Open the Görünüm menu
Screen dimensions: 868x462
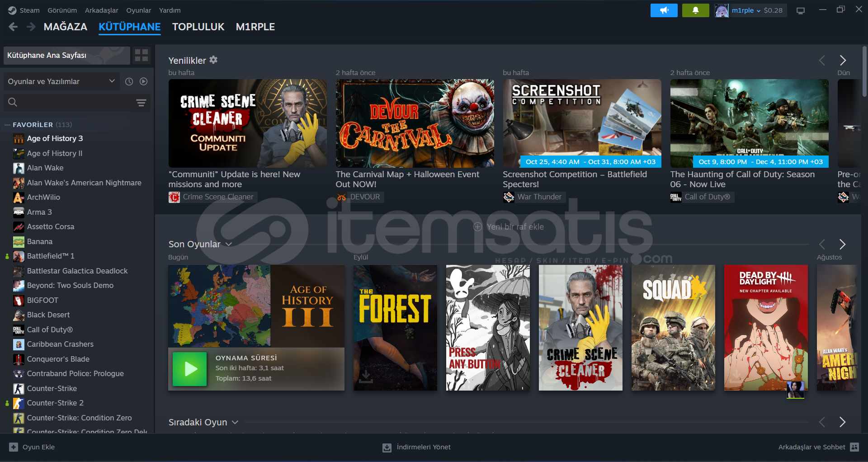pos(62,10)
